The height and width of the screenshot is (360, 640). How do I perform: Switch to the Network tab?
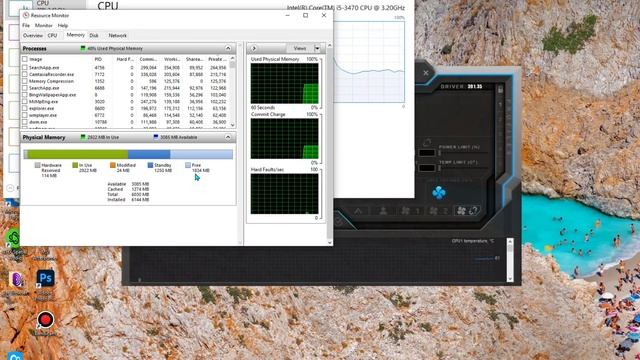(x=118, y=36)
